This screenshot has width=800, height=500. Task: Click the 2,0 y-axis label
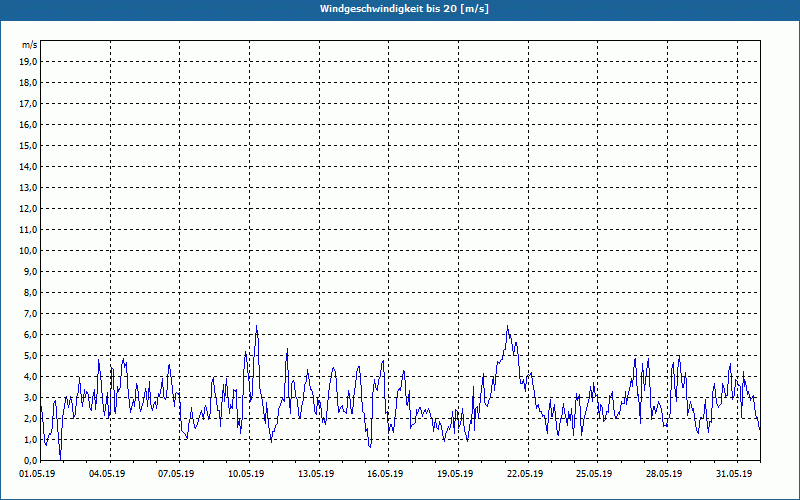point(30,418)
